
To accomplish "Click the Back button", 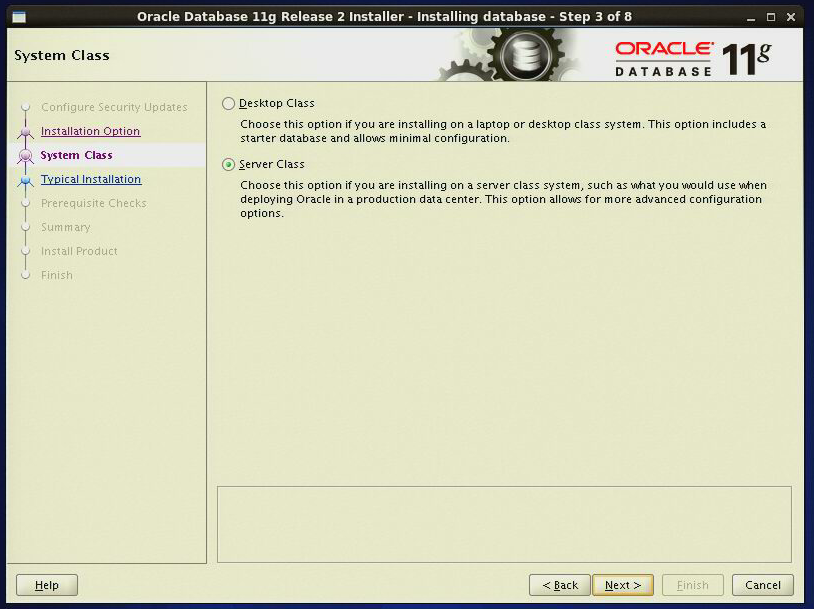I will tap(559, 585).
